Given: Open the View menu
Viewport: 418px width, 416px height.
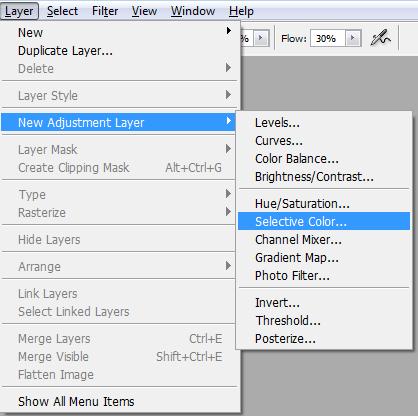Looking at the screenshot, I should click(x=144, y=11).
